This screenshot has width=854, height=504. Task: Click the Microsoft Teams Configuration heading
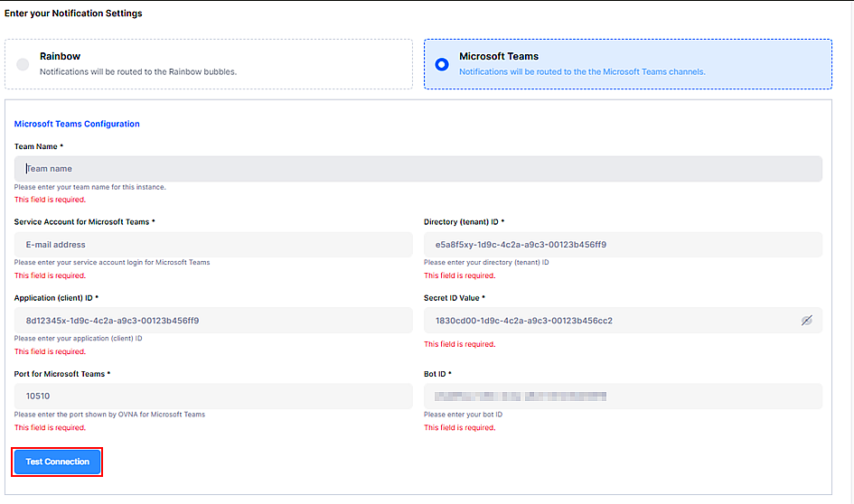pos(77,124)
